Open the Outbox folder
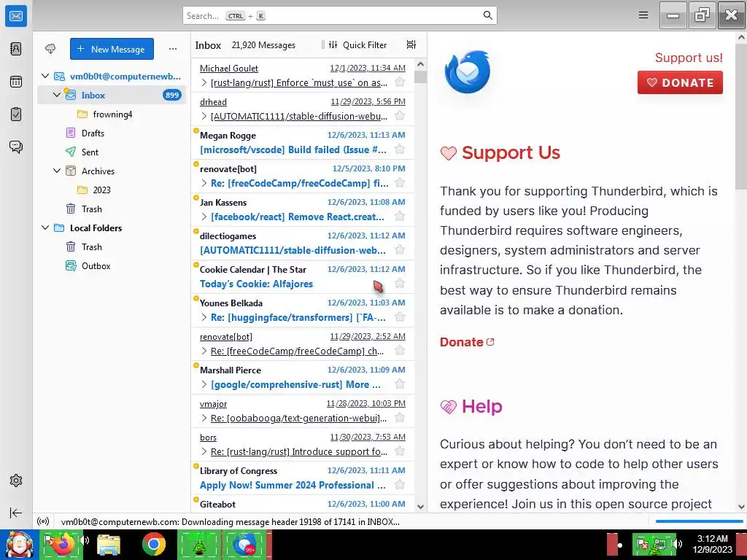 click(112, 265)
